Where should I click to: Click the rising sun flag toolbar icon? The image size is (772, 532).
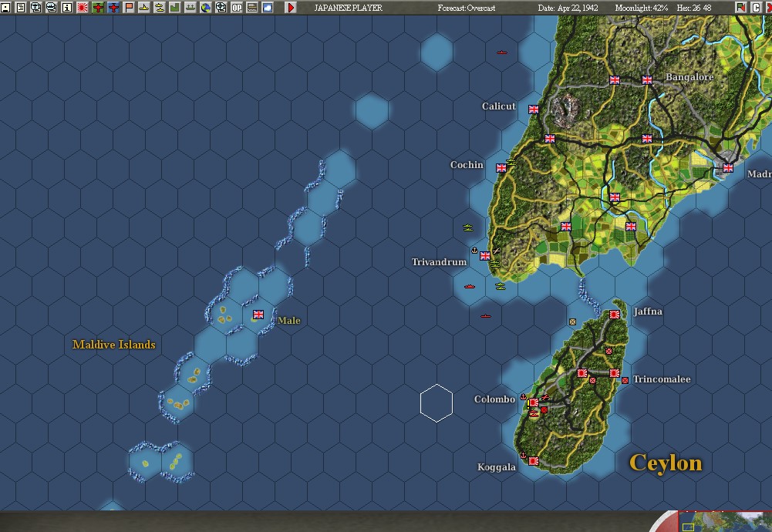click(x=83, y=8)
